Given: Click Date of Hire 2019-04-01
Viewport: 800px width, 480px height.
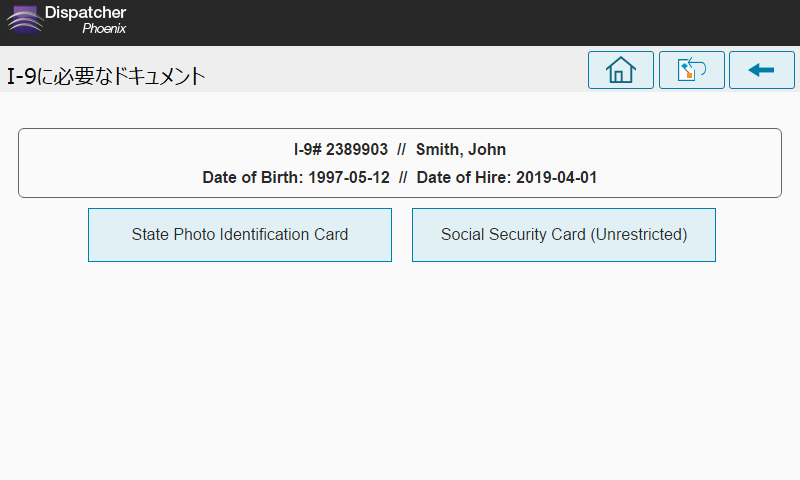Looking at the screenshot, I should [x=507, y=178].
